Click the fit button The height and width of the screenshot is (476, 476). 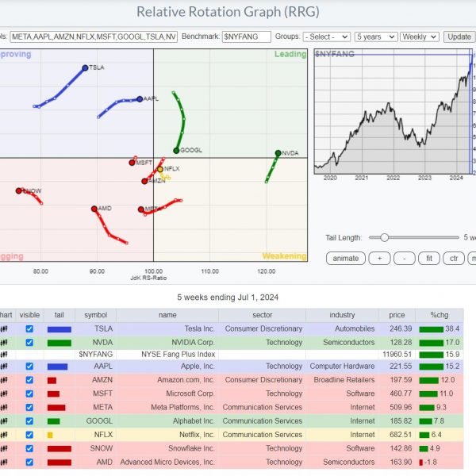tap(429, 259)
